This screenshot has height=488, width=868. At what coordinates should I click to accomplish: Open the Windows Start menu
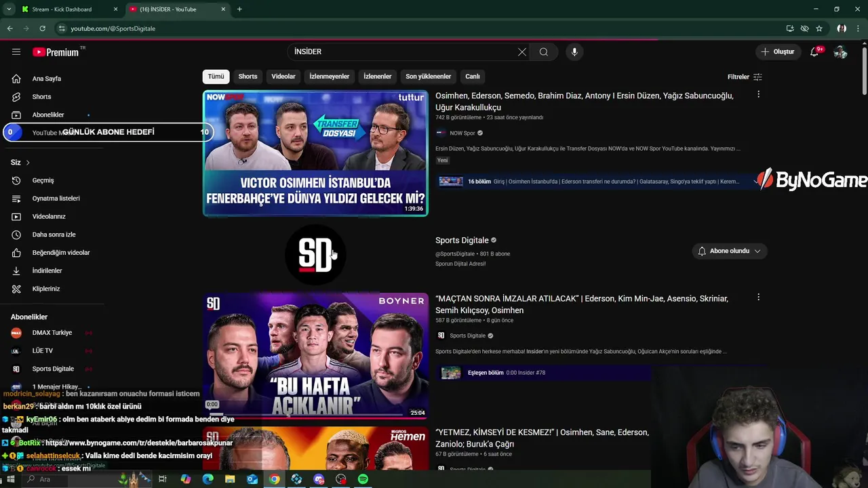(x=10, y=479)
